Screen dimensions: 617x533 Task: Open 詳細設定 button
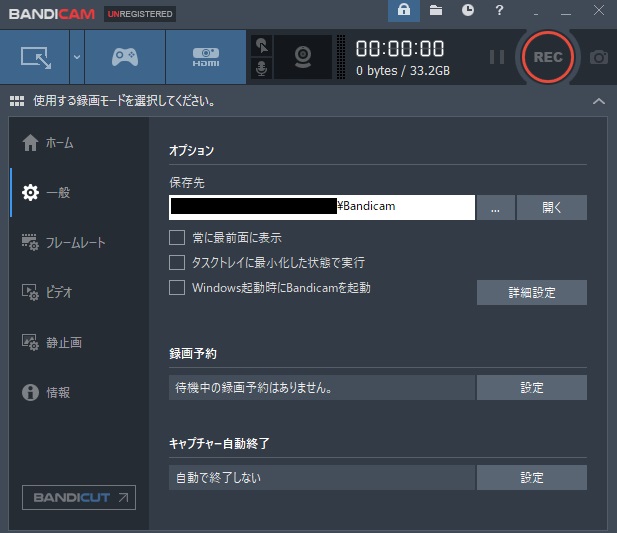(532, 292)
